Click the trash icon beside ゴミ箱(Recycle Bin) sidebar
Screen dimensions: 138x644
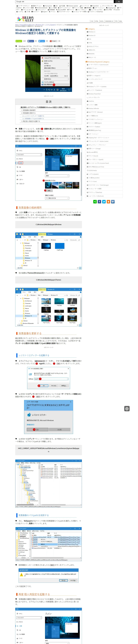tap(87, 178)
